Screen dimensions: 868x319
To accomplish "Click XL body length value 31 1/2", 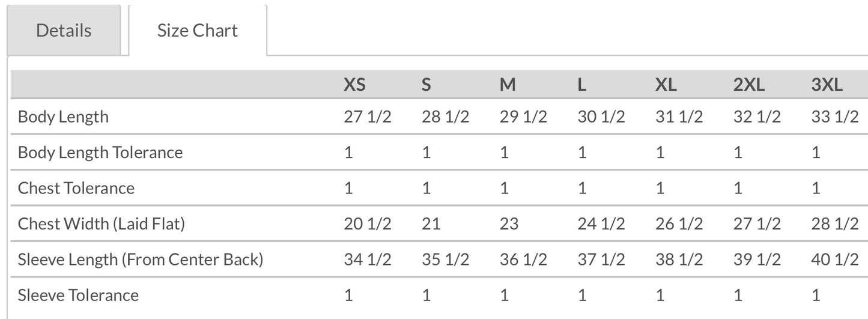I will click(x=679, y=117).
